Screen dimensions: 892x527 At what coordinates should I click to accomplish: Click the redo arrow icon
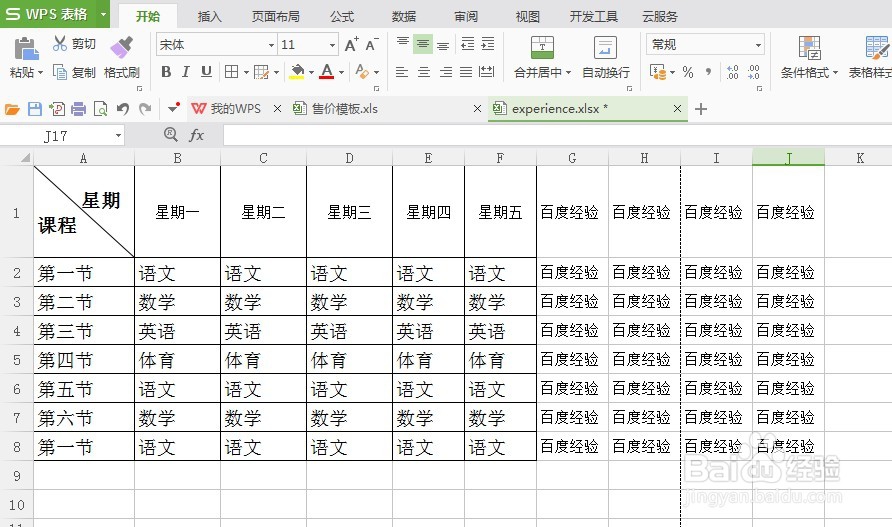point(145,109)
